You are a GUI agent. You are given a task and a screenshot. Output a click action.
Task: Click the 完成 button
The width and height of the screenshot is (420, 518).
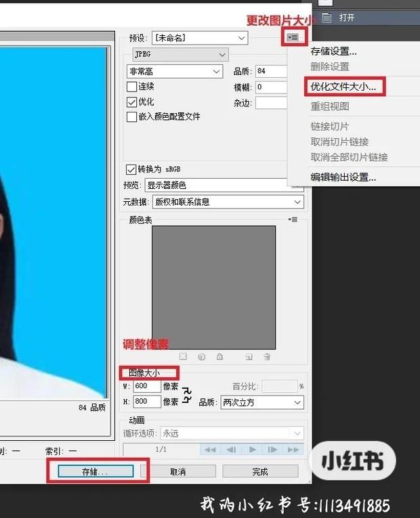[260, 471]
